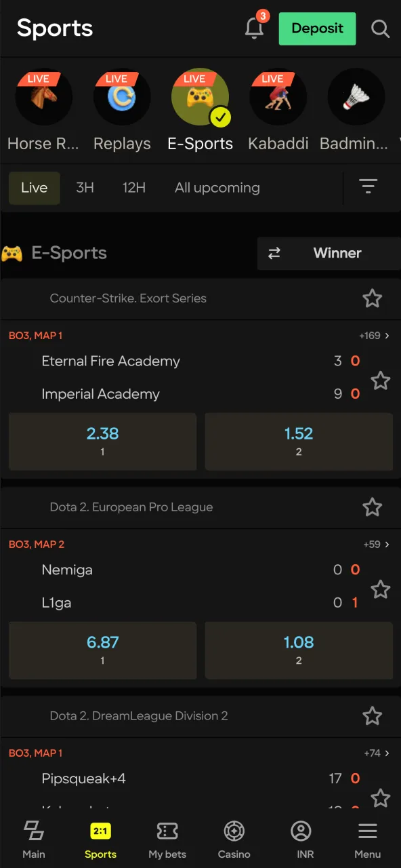This screenshot has height=868, width=401.
Task: Click the swap markets icon next to Winner
Action: (275, 253)
